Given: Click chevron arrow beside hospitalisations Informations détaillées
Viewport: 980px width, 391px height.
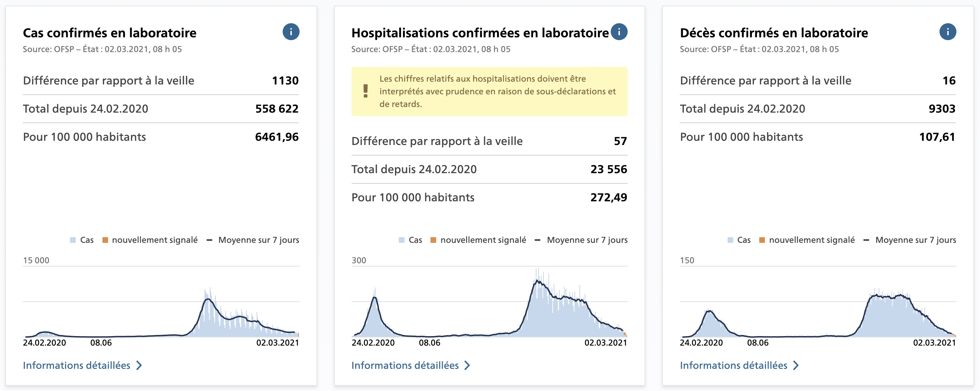Looking at the screenshot, I should [x=467, y=366].
